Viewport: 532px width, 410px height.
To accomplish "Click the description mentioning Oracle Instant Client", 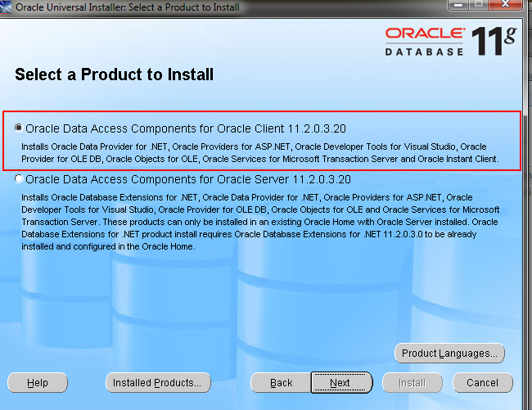I will click(x=260, y=152).
